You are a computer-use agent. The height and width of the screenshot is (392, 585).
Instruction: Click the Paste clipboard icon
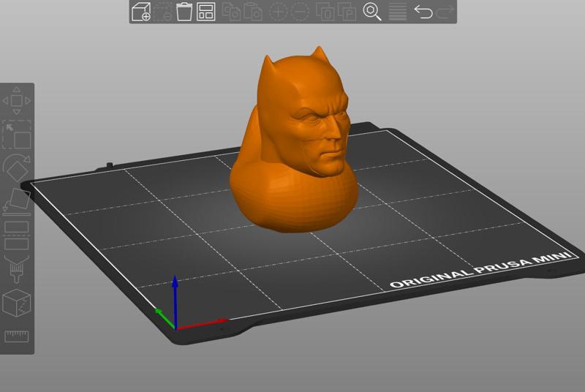click(x=253, y=12)
